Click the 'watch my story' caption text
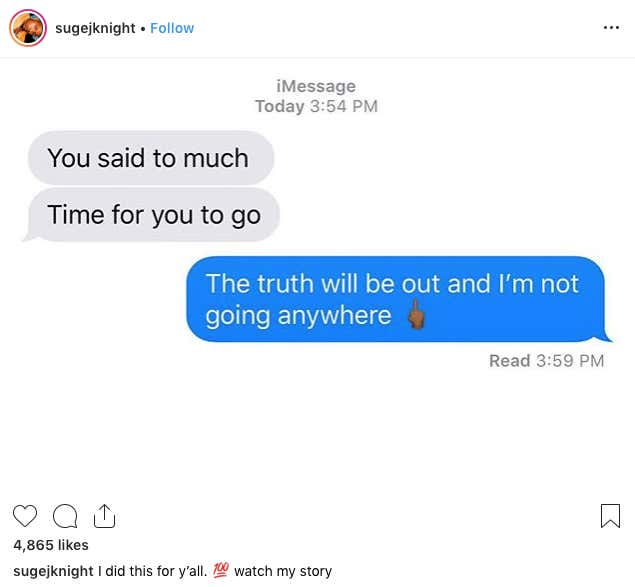The height and width of the screenshot is (587, 635). (x=283, y=571)
